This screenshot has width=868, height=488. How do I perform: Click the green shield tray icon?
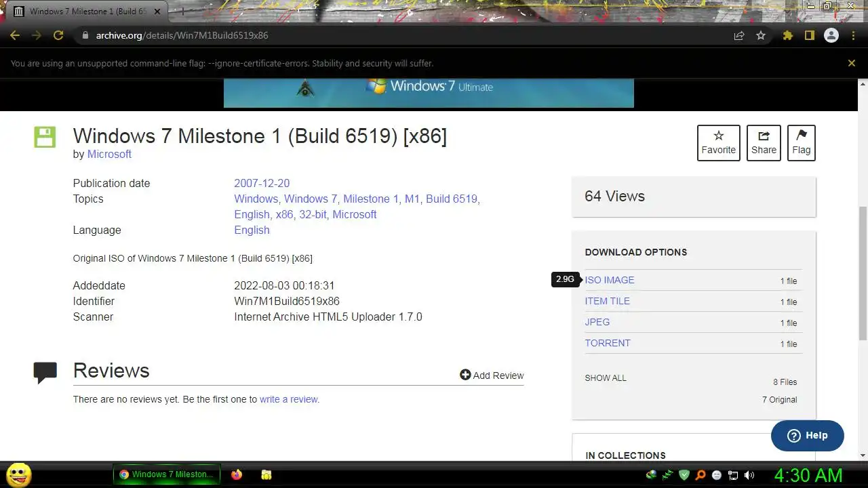(x=684, y=475)
